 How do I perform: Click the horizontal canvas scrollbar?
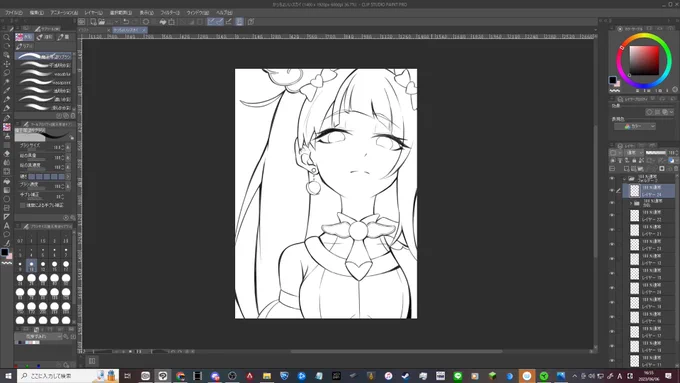click(x=397, y=351)
